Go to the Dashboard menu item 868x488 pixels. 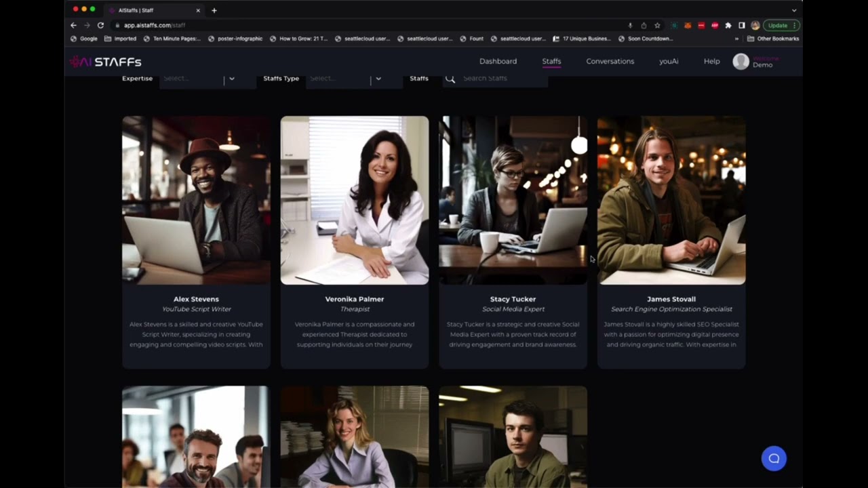pyautogui.click(x=498, y=61)
